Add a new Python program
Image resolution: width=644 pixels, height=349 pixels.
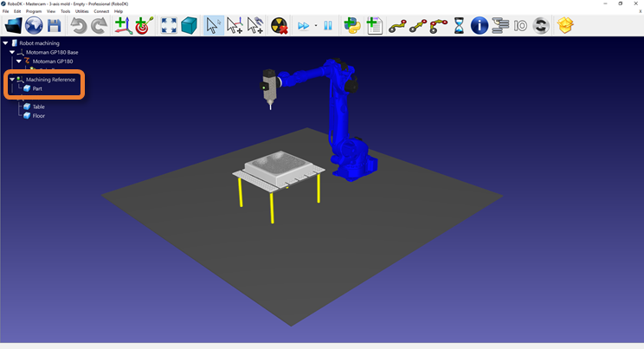(352, 26)
